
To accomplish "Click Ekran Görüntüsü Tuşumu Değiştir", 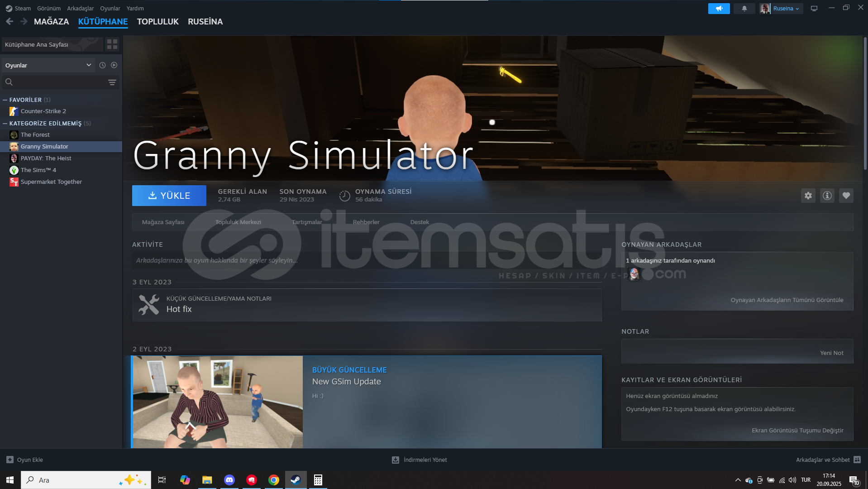I will point(797,430).
